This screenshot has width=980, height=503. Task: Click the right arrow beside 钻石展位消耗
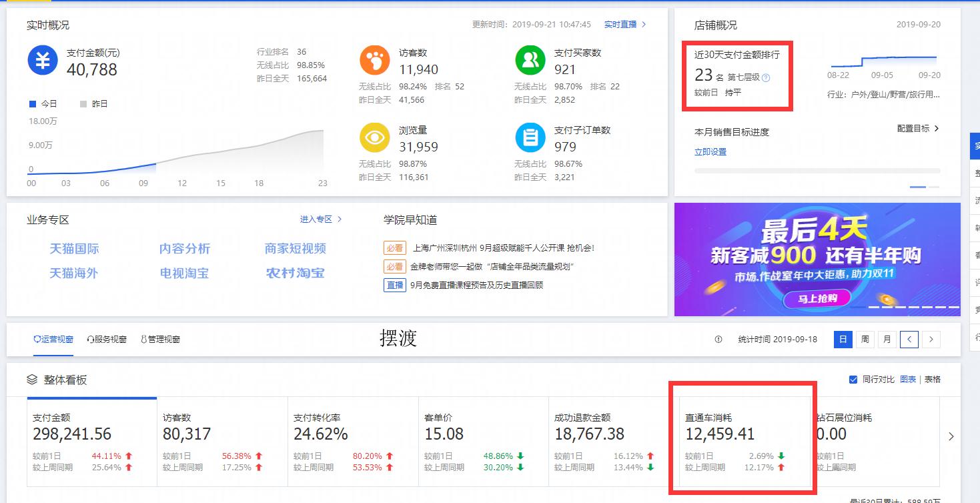[951, 436]
